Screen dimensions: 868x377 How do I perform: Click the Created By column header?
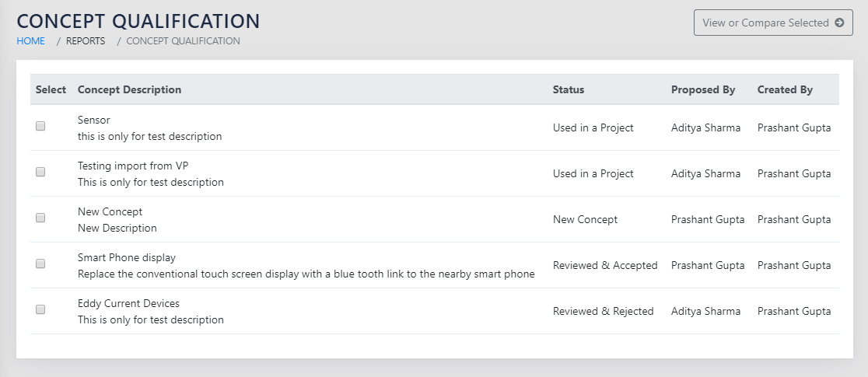pos(785,89)
